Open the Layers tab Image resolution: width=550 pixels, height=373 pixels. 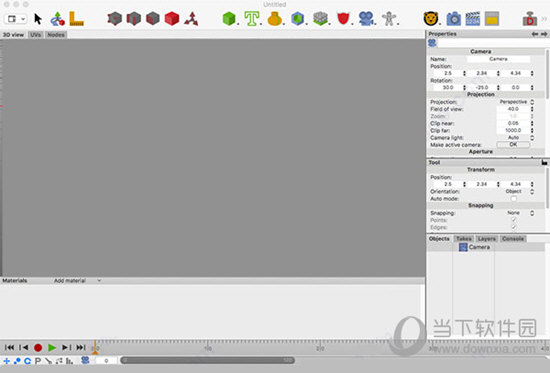[x=487, y=239]
